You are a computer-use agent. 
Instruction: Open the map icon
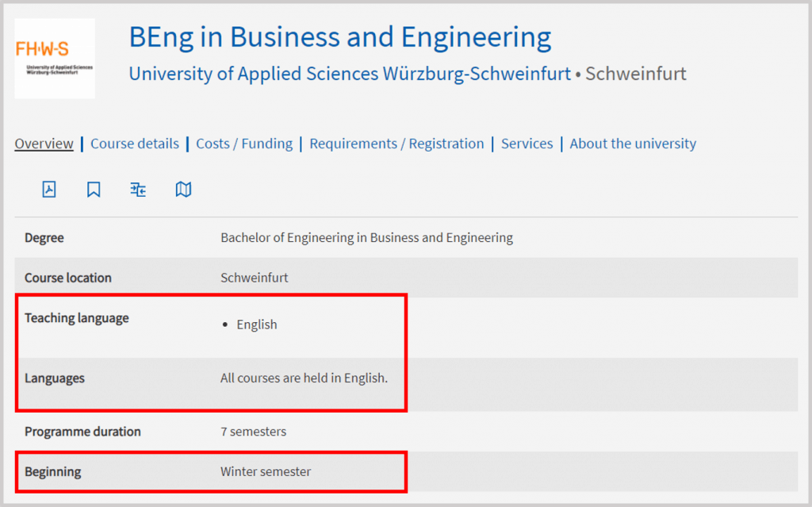coord(183,189)
